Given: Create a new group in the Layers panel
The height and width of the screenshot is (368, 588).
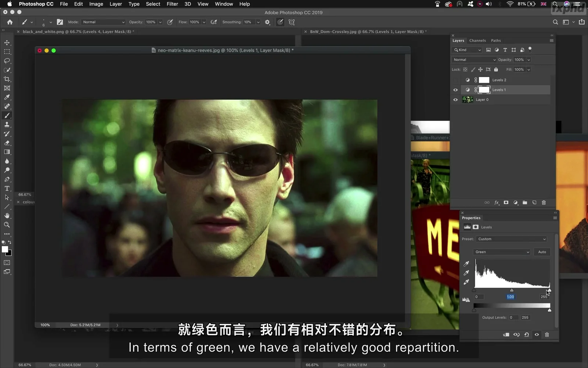Looking at the screenshot, I should tap(525, 203).
